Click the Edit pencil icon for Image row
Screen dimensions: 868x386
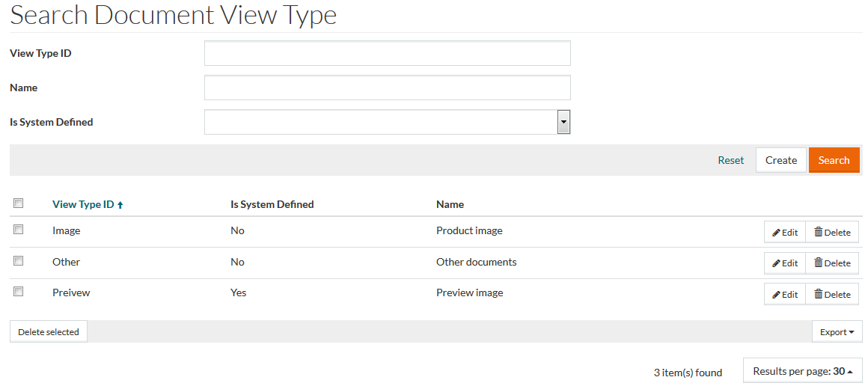pos(777,233)
